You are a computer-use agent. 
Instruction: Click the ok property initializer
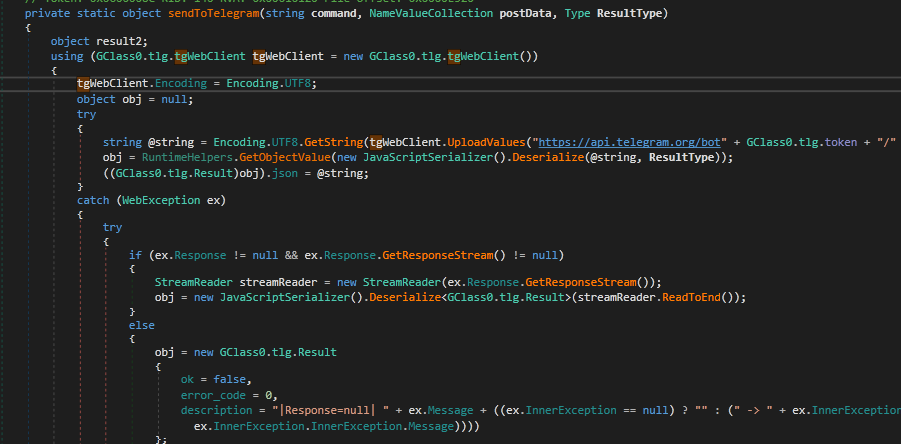[187, 380]
